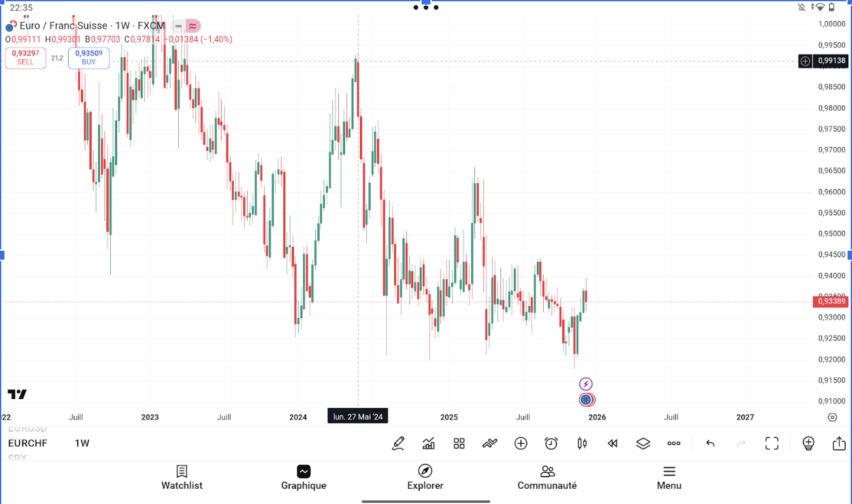852x504 pixels.
Task: Toggle fullscreen mode for the chart
Action: (772, 444)
